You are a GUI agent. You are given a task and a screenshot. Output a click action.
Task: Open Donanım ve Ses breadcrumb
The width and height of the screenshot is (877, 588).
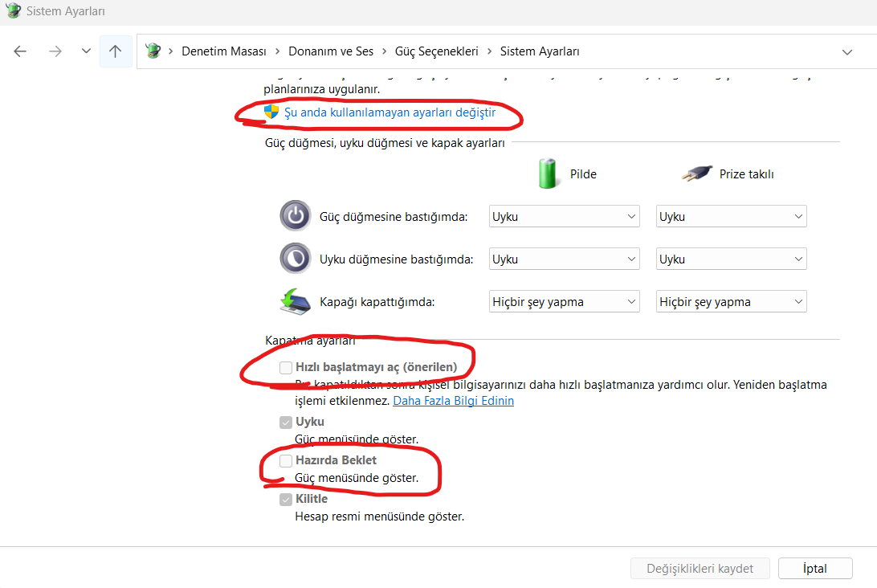click(x=331, y=51)
